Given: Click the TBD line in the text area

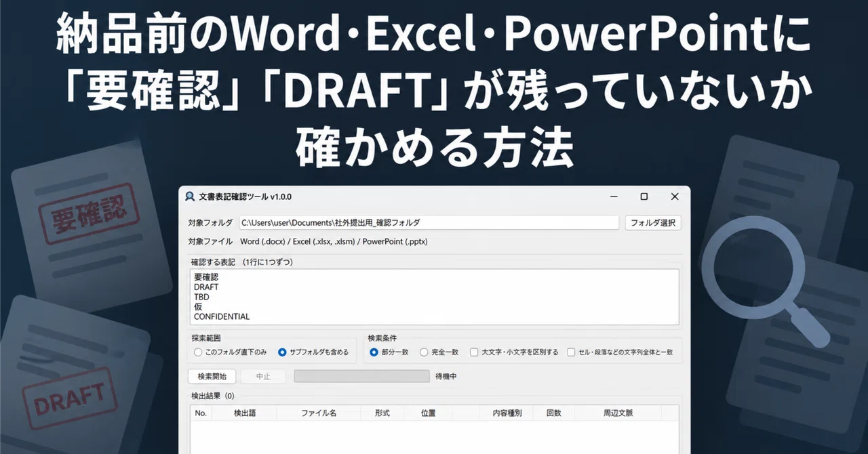Looking at the screenshot, I should coord(201,297).
